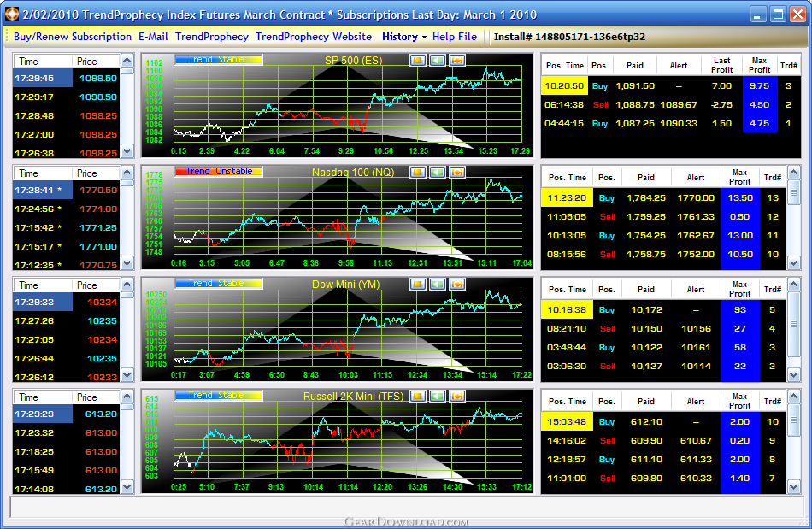Click the orange arrows icon on Nasdaq 100 chart
This screenshot has height=529, width=812.
(x=457, y=172)
